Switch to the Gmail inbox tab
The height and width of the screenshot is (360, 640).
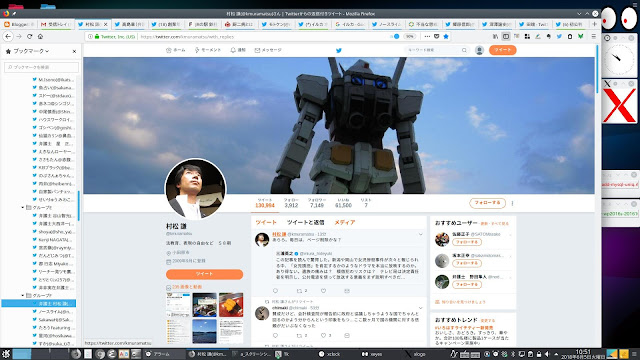point(56,24)
